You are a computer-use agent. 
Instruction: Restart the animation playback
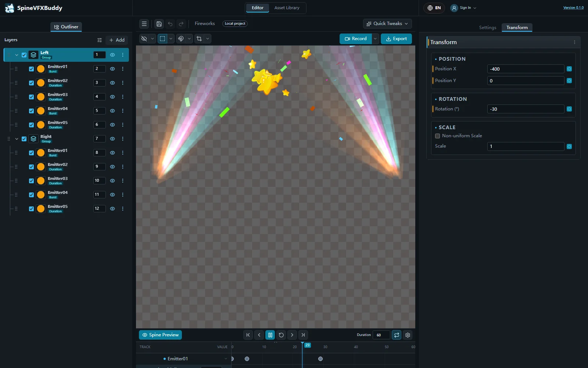tap(281, 335)
